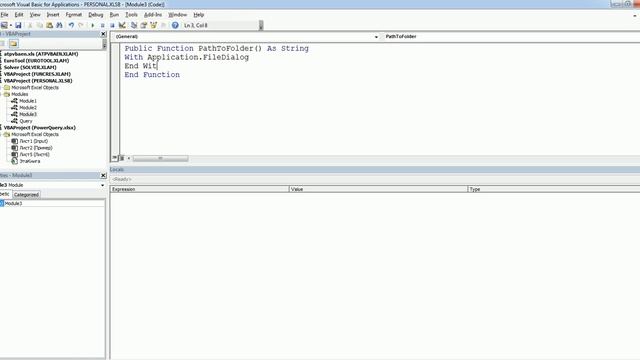Open Visual Basic Help question icon
Image resolution: width=640 pixels, height=360 pixels.
point(175,25)
